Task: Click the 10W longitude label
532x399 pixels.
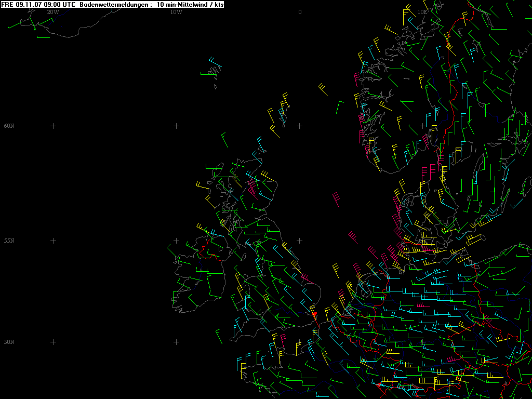Action: pyautogui.click(x=176, y=12)
